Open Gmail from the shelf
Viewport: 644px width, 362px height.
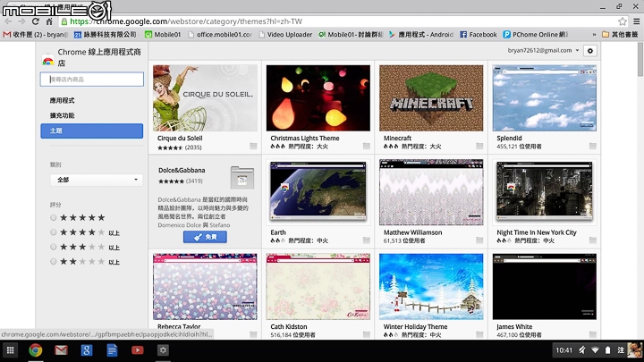pyautogui.click(x=61, y=350)
